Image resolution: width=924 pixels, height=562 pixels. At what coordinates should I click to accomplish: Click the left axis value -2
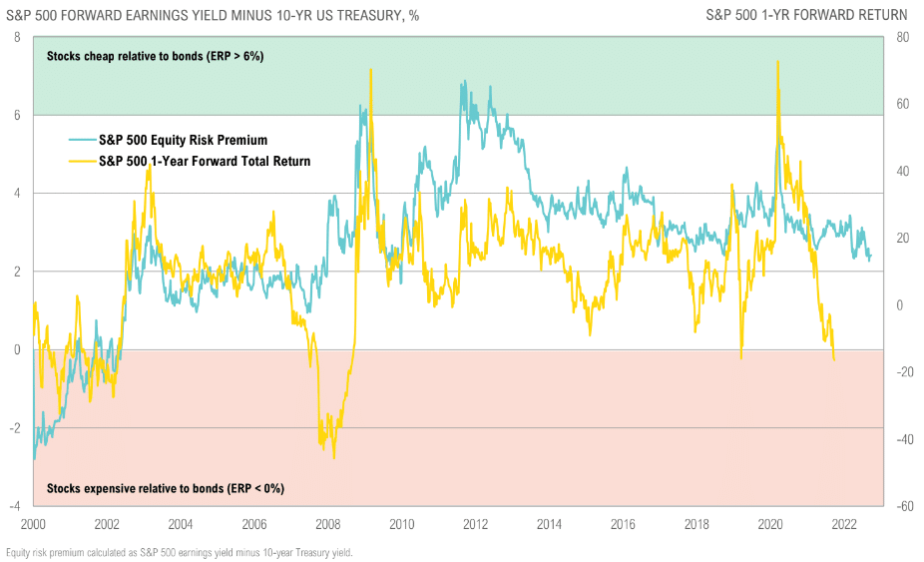tap(15, 428)
